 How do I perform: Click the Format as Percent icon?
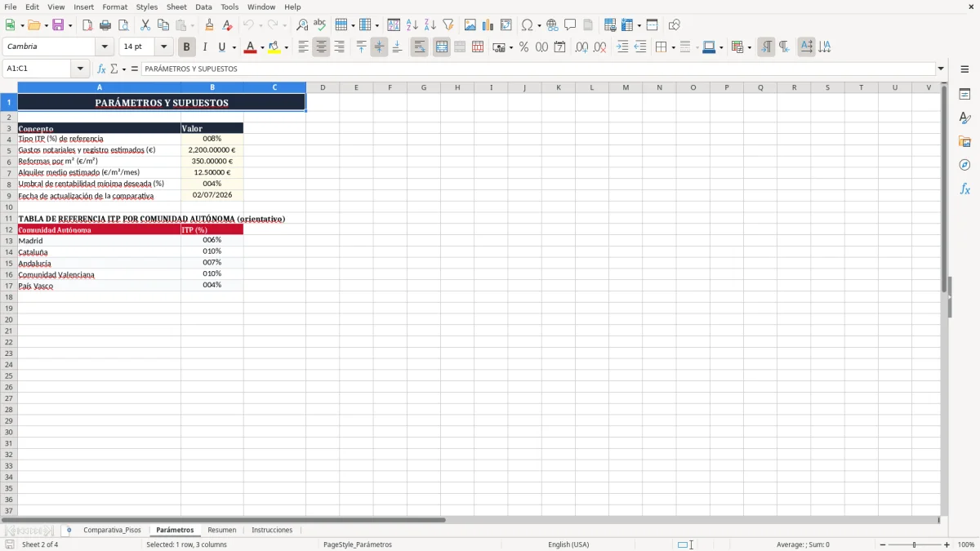(x=523, y=47)
